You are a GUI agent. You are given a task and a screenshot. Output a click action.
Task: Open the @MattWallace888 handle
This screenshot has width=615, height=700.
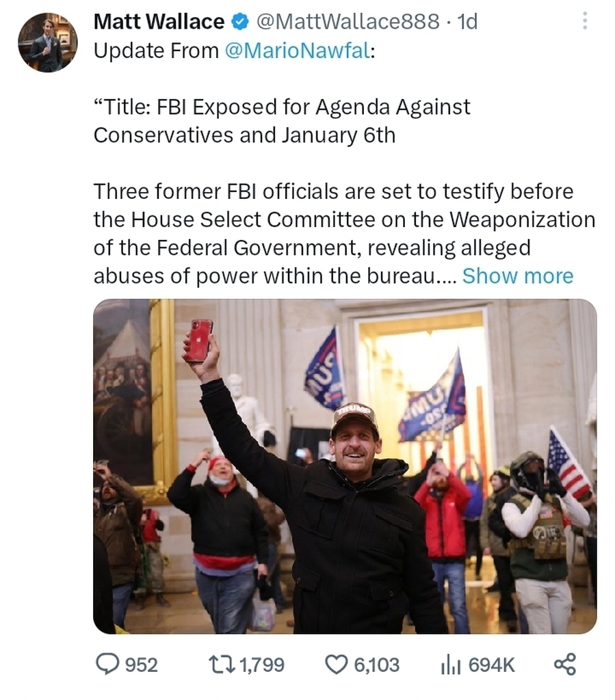point(348,21)
